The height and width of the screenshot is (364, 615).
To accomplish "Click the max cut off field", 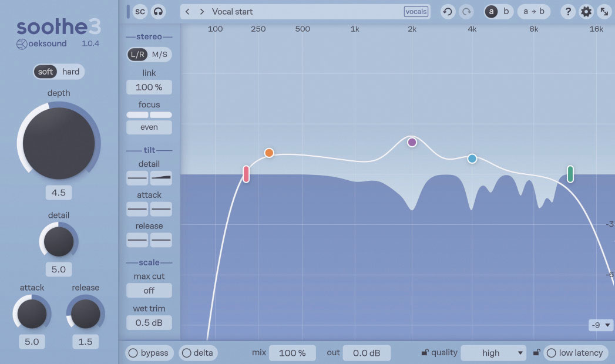I will pyautogui.click(x=149, y=291).
